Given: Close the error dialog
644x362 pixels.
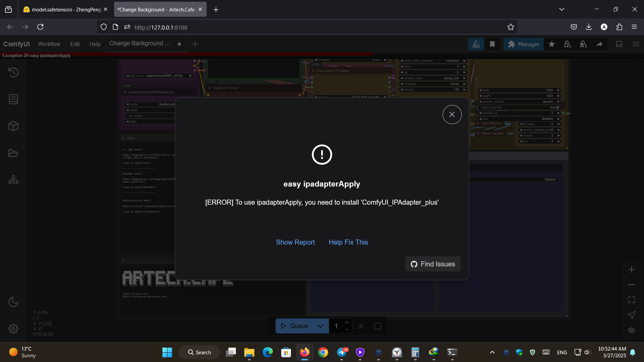Looking at the screenshot, I should click(452, 115).
